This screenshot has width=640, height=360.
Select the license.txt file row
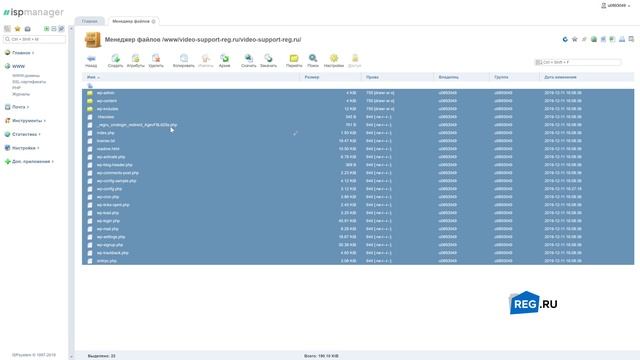tap(358, 141)
